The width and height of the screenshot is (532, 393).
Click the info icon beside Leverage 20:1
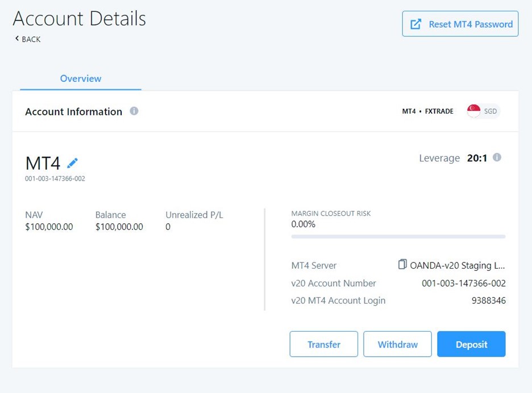(497, 157)
